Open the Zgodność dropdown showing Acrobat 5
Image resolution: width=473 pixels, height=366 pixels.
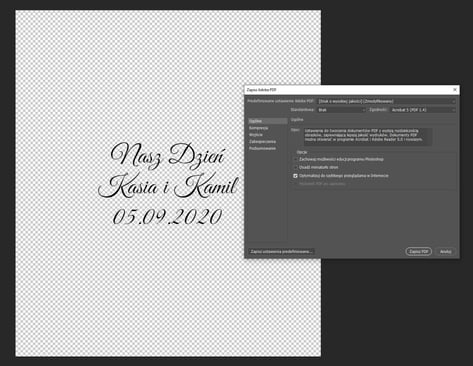coord(423,110)
